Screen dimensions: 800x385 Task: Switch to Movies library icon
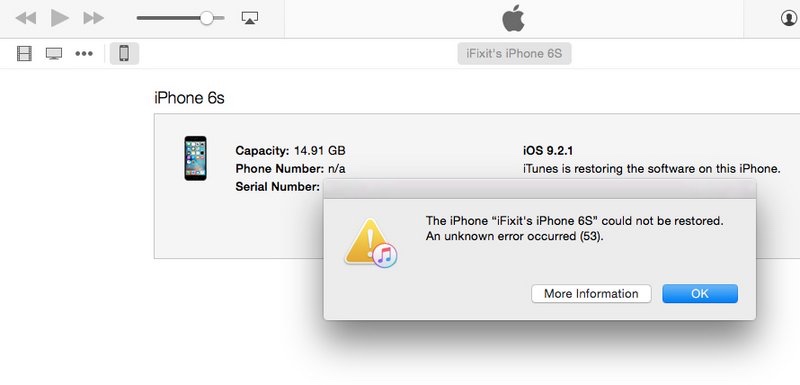pos(24,54)
